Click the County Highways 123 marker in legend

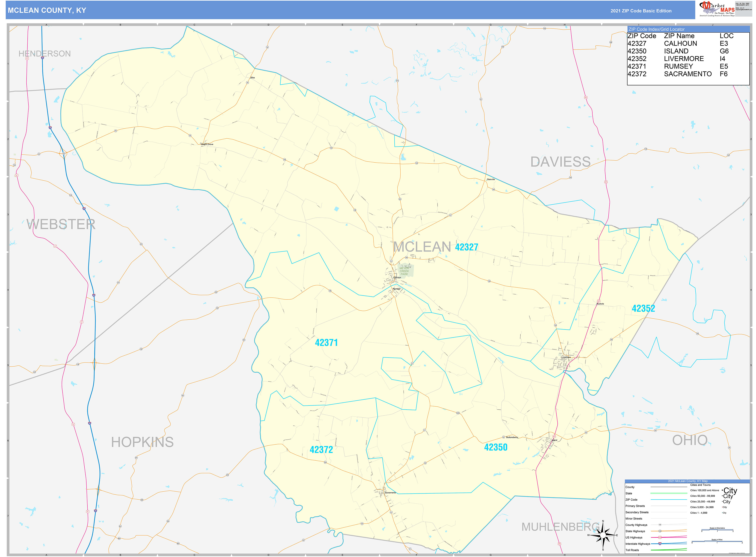click(660, 525)
